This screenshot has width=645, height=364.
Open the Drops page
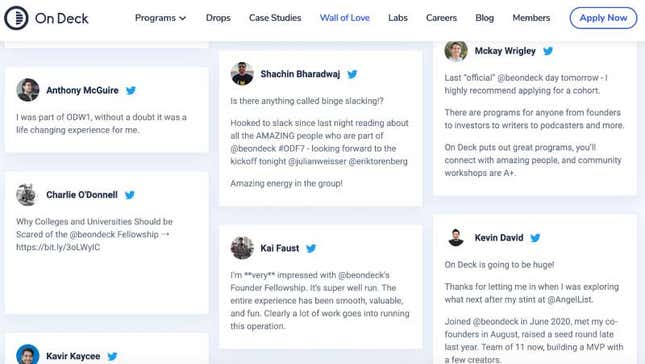(x=218, y=18)
